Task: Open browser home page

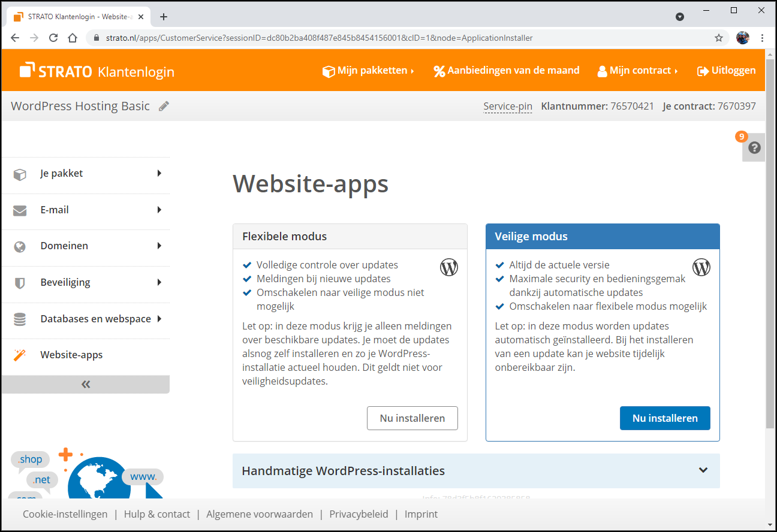Action: click(x=73, y=38)
